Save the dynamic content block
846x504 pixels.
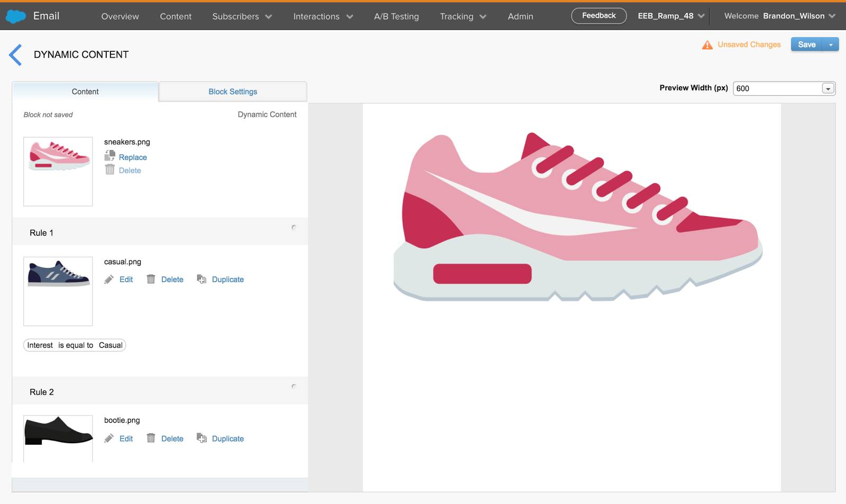[x=806, y=44]
